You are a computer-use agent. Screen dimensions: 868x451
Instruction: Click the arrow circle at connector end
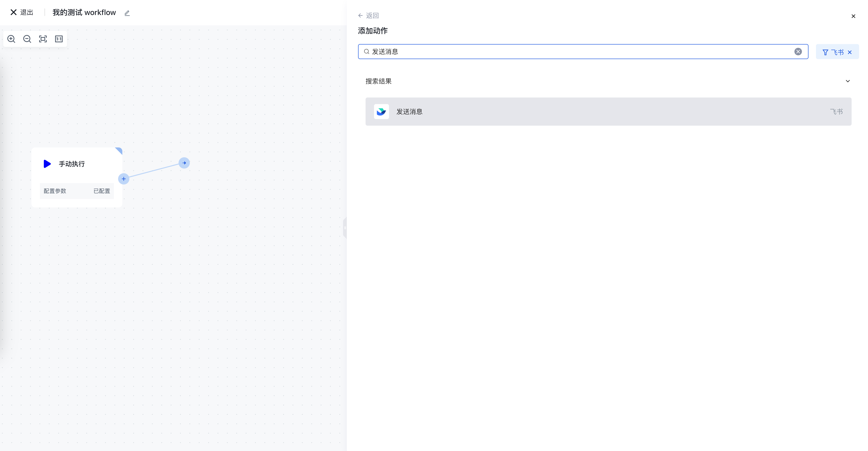coord(184,163)
